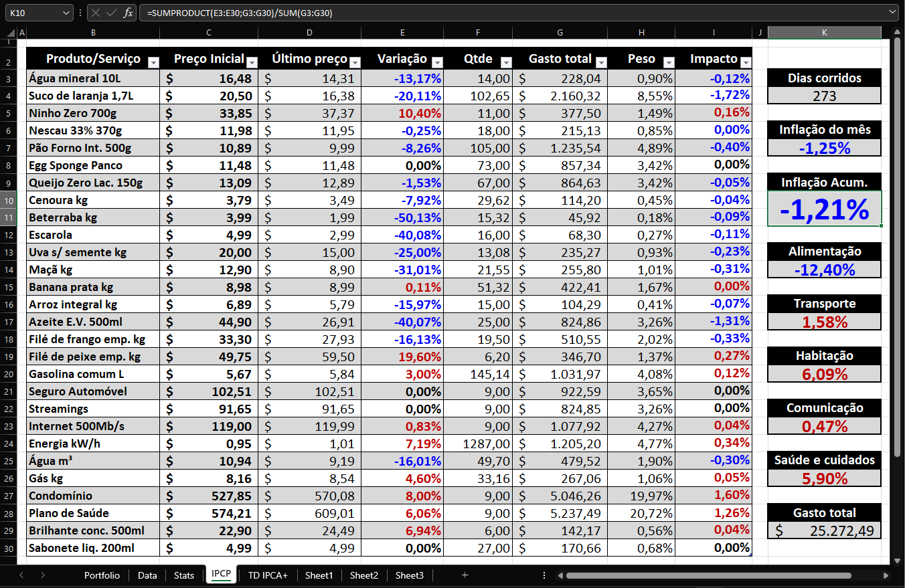This screenshot has height=588, width=905.
Task: Select the IPCP sheet tab
Action: pyautogui.click(x=221, y=575)
